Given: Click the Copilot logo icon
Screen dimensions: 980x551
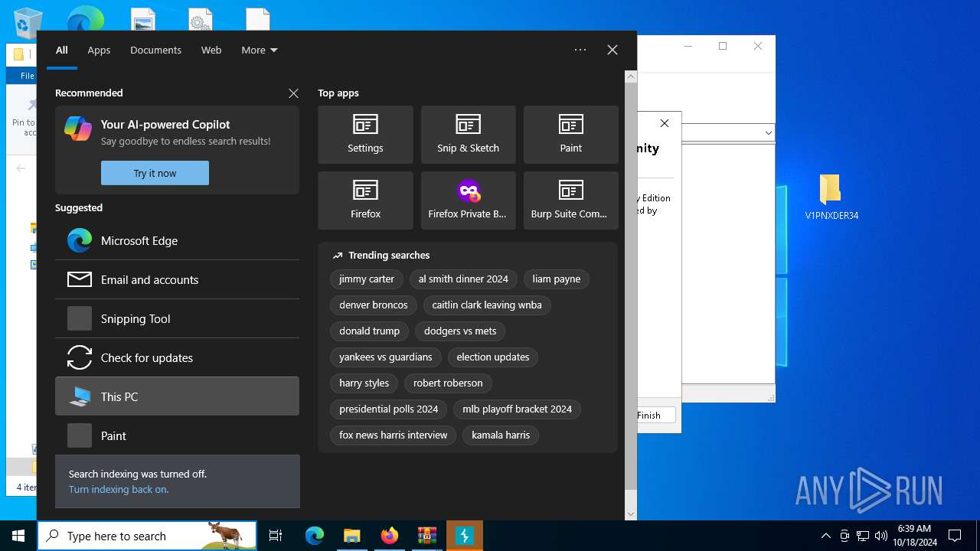Looking at the screenshot, I should (x=78, y=129).
